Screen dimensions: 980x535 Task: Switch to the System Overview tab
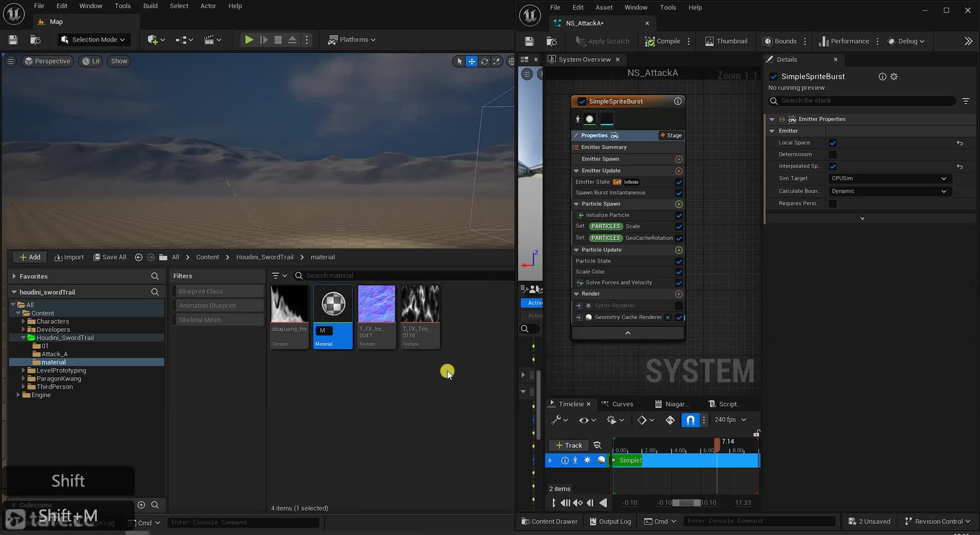click(585, 59)
